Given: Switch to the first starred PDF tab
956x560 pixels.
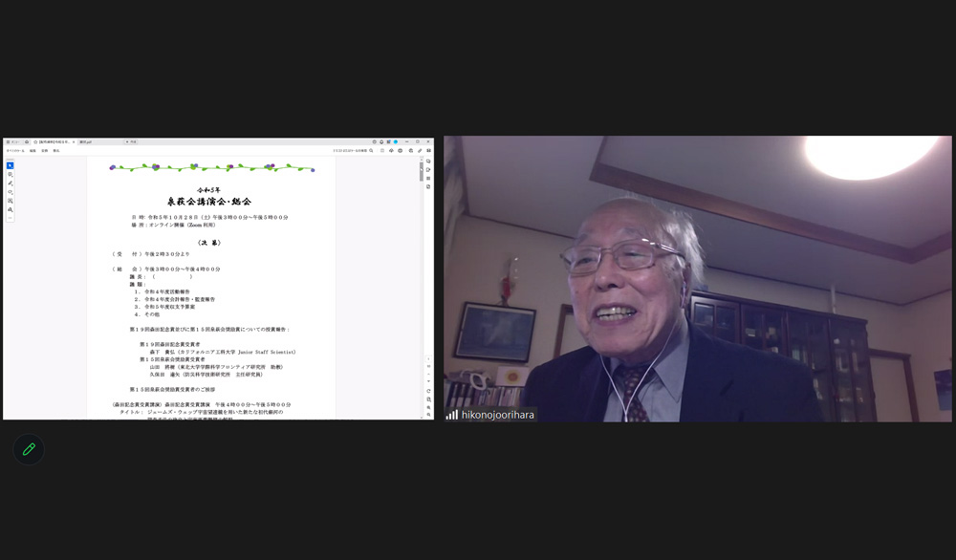Looking at the screenshot, I should (53, 142).
